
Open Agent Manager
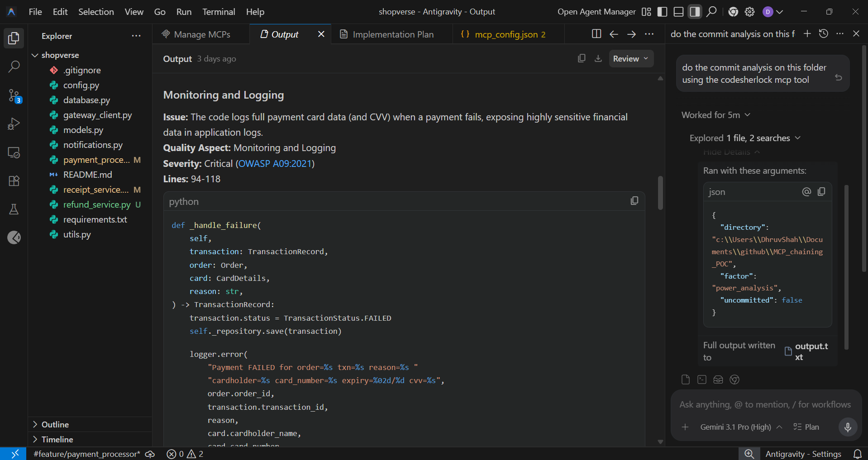[x=596, y=12]
